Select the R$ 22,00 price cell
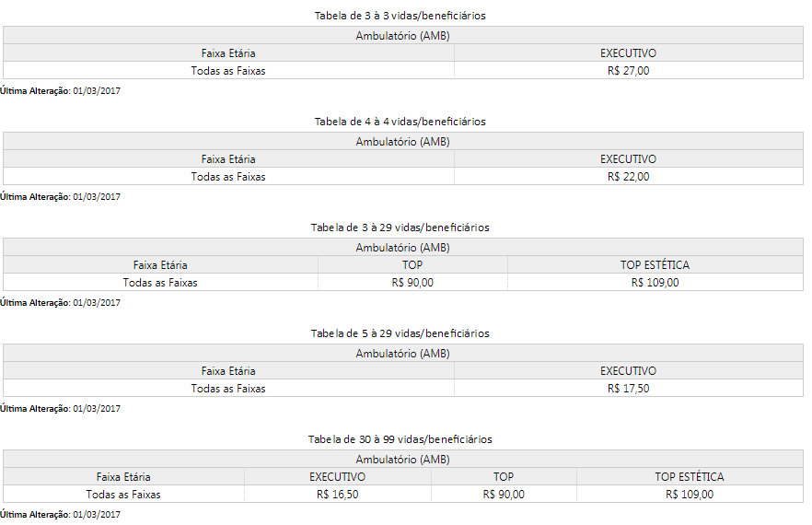The width and height of the screenshot is (812, 525). (628, 176)
